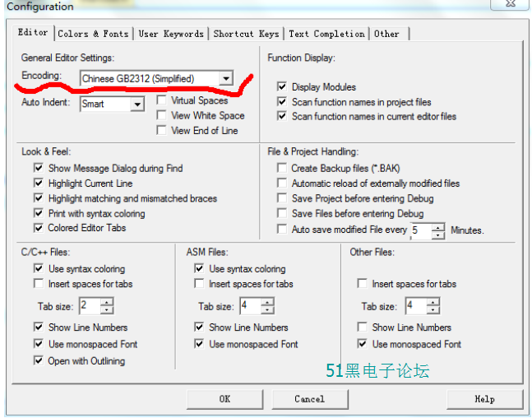Uncheck Display Modules
This screenshot has width=532, height=418.
(x=282, y=86)
